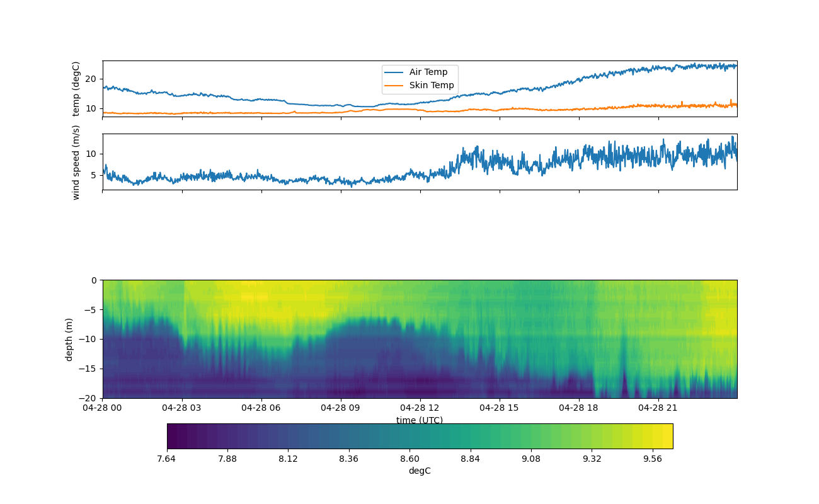Screen dimensions: 819x504
Task: Click the -20 depth tick label
Action: (x=89, y=398)
